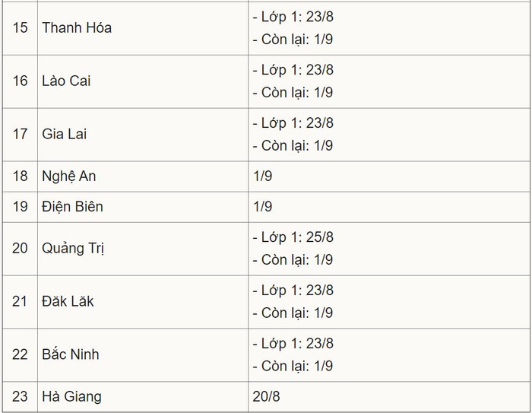Select row number 23 index cell

[20, 396]
